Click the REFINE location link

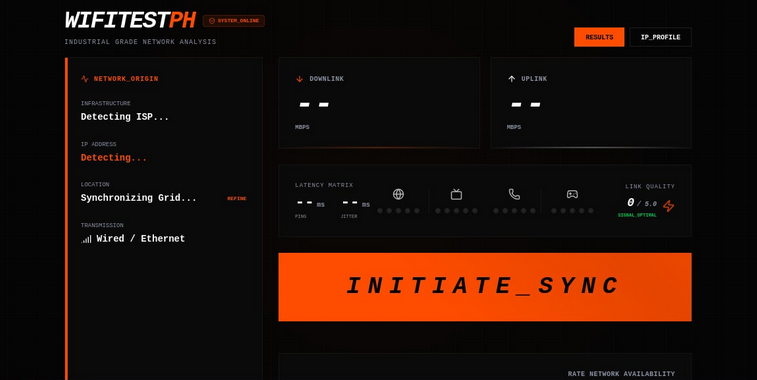(237, 198)
